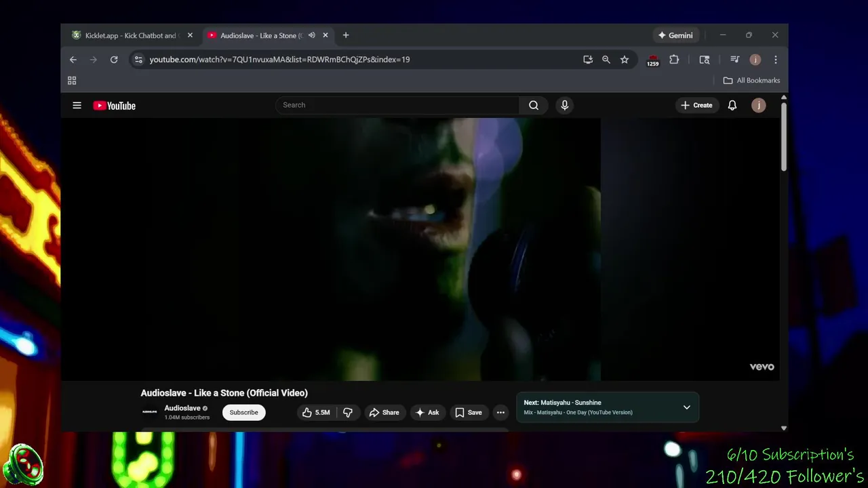Subscribe to the Audioslave channel
Image resolution: width=868 pixels, height=488 pixels.
tap(243, 412)
